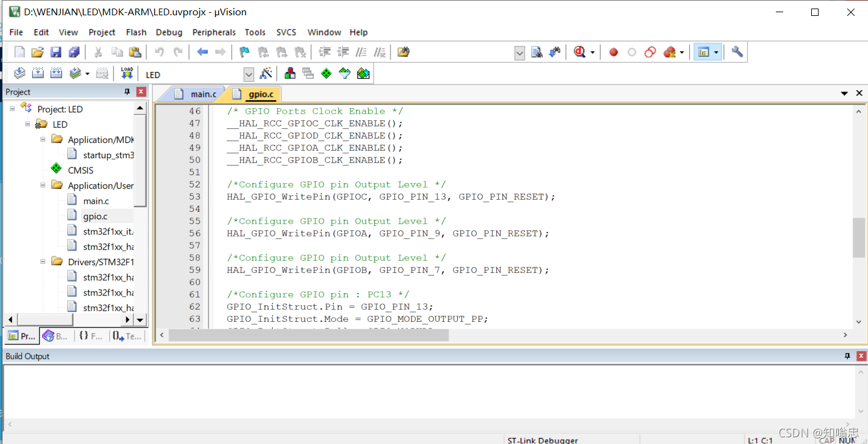868x444 pixels.
Task: Click the Indent selection icon
Action: point(325,52)
